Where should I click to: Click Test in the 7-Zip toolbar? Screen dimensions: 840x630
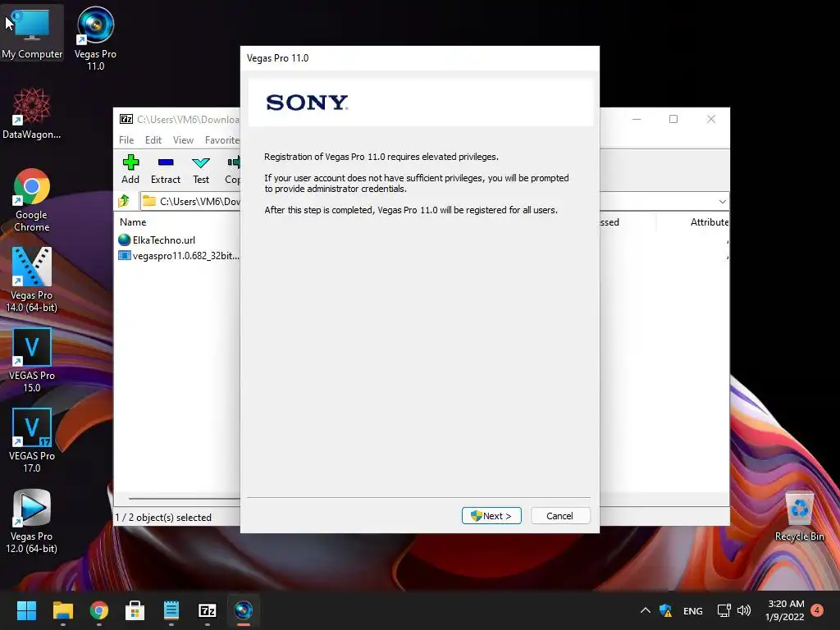201,169
